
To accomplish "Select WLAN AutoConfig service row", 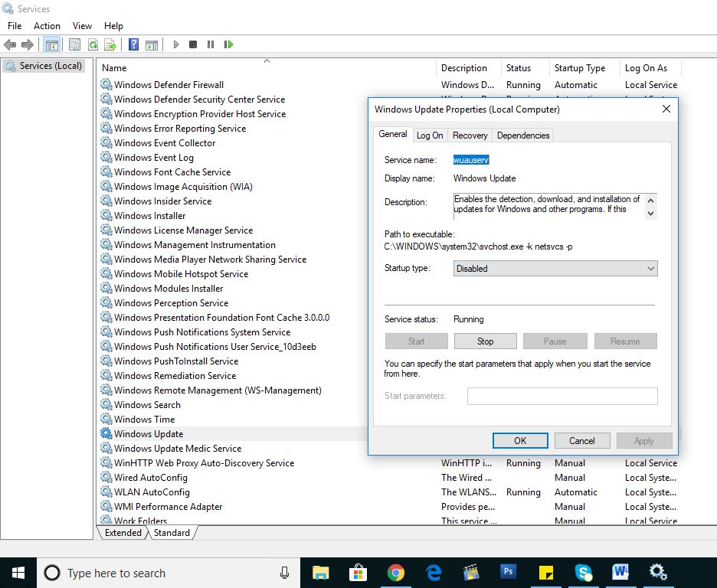I will (152, 492).
